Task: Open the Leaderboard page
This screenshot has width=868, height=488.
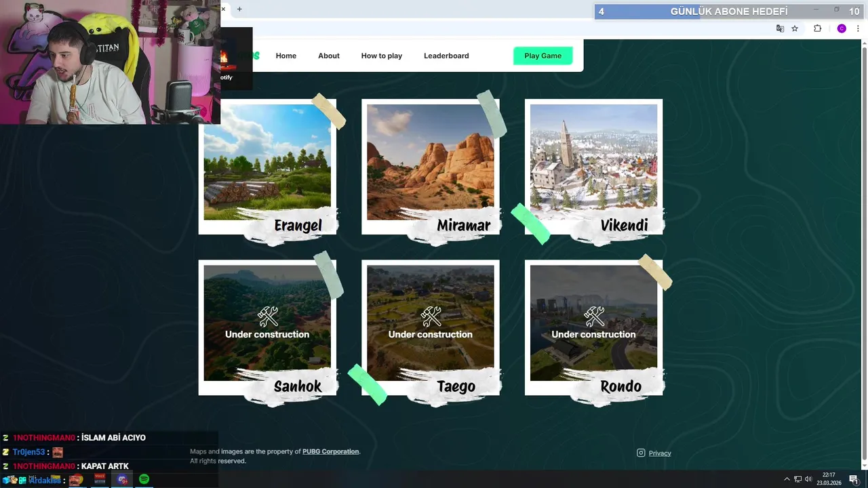Action: [446, 56]
